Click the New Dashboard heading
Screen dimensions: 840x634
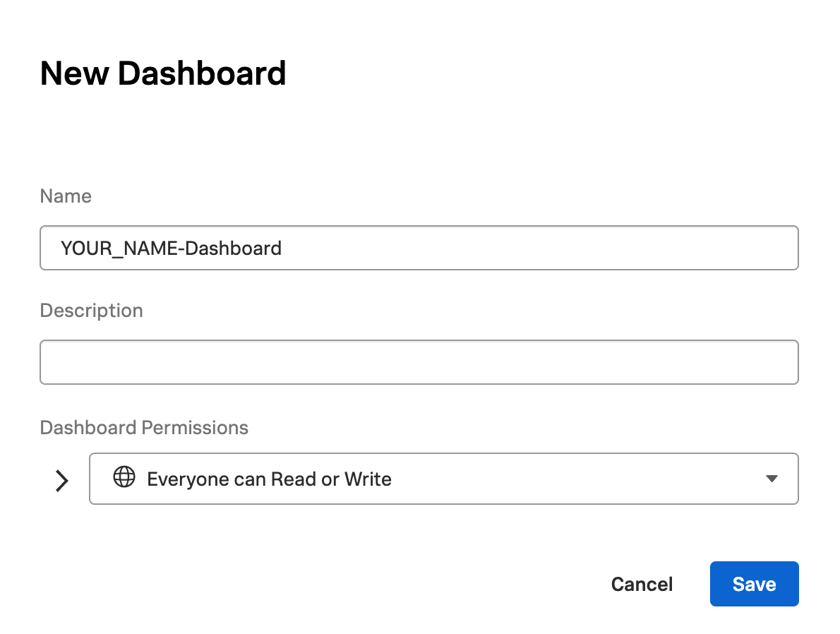163,73
